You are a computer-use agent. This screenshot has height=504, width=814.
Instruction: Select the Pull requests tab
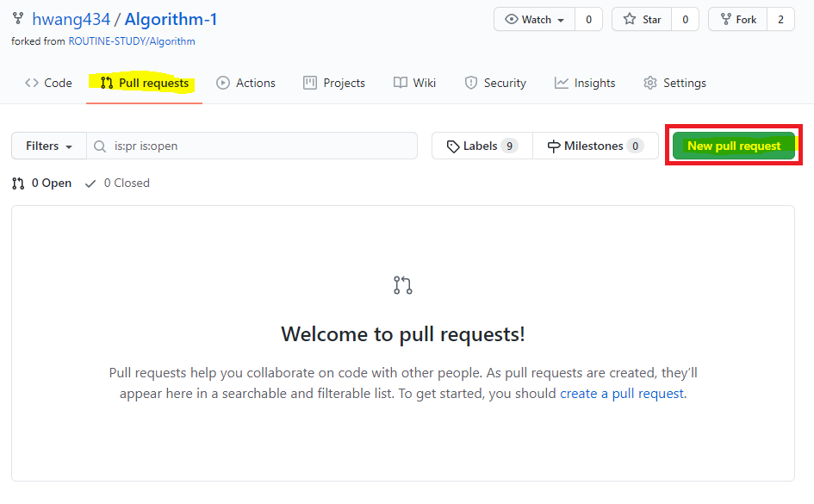coord(145,83)
